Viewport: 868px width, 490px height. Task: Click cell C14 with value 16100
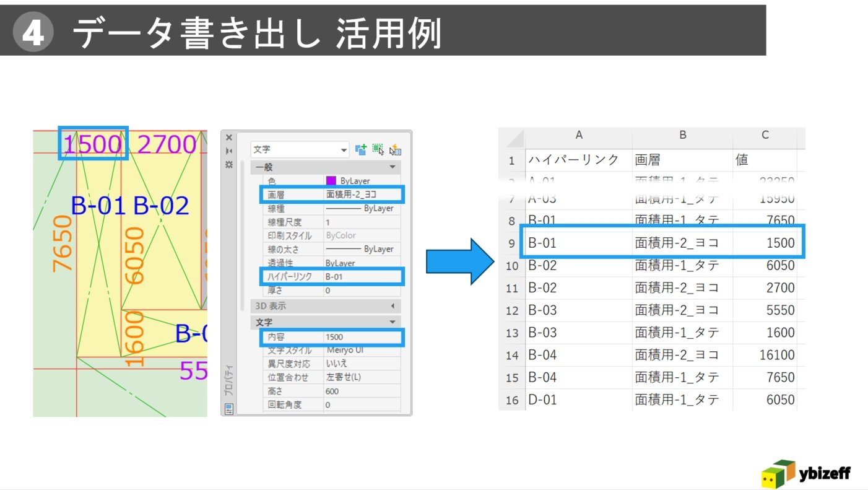point(765,355)
